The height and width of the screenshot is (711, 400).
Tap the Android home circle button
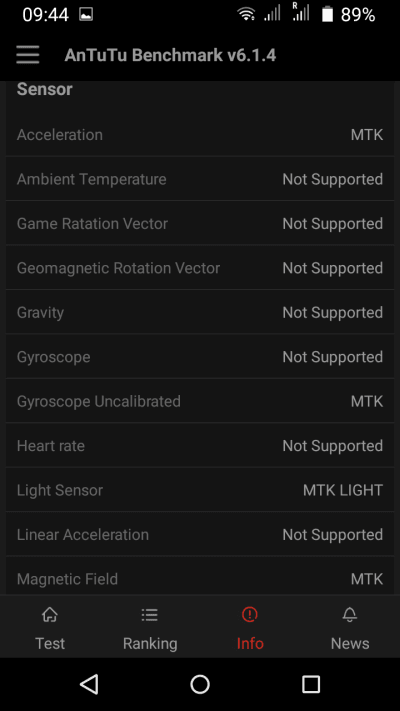[200, 684]
